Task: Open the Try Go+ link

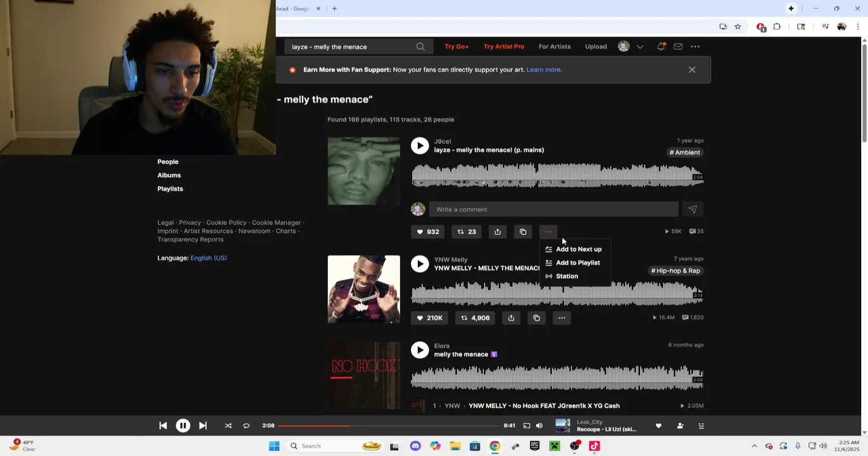Action: point(456,46)
